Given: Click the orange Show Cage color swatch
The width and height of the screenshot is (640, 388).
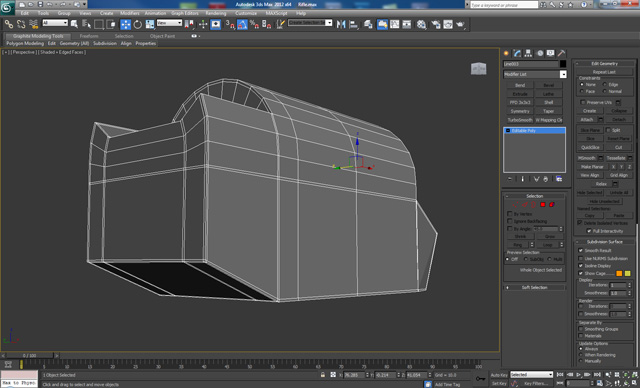Looking at the screenshot, I should click(619, 273).
